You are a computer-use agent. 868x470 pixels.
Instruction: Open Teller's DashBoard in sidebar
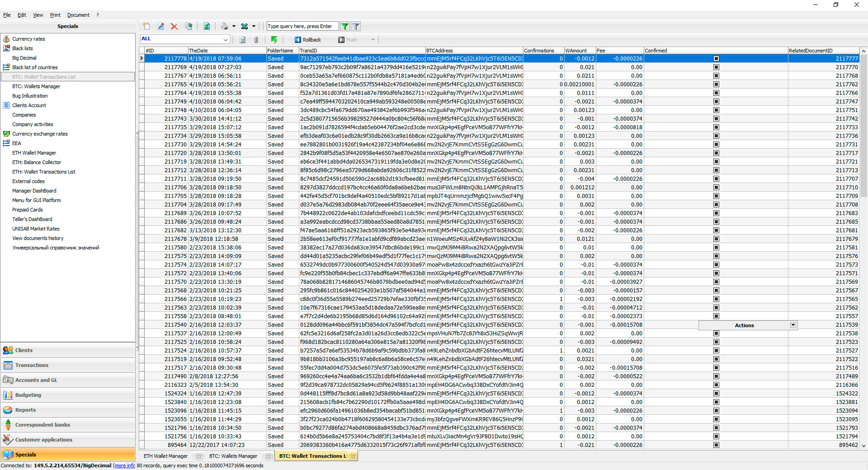[x=32, y=219]
